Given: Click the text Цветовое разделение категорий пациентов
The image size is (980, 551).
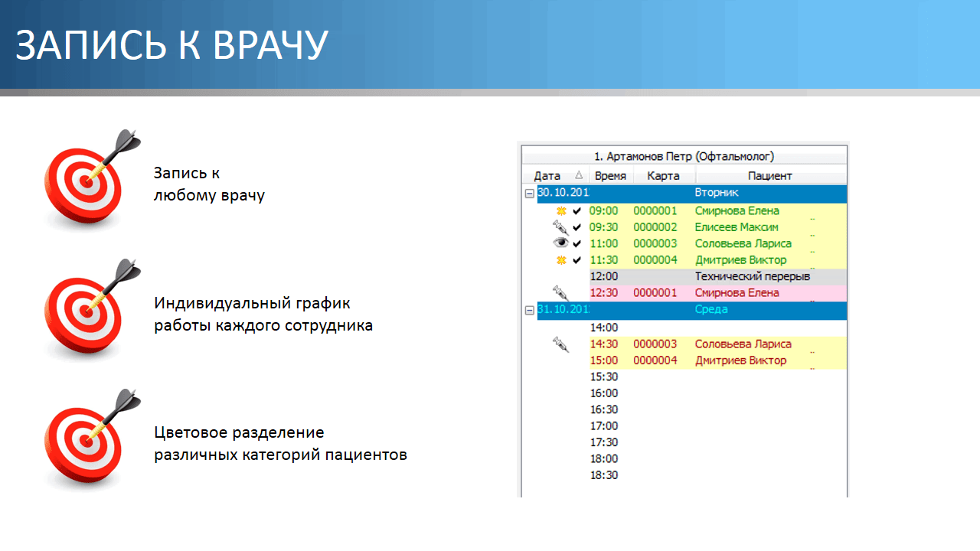Looking at the screenshot, I should tap(280, 444).
